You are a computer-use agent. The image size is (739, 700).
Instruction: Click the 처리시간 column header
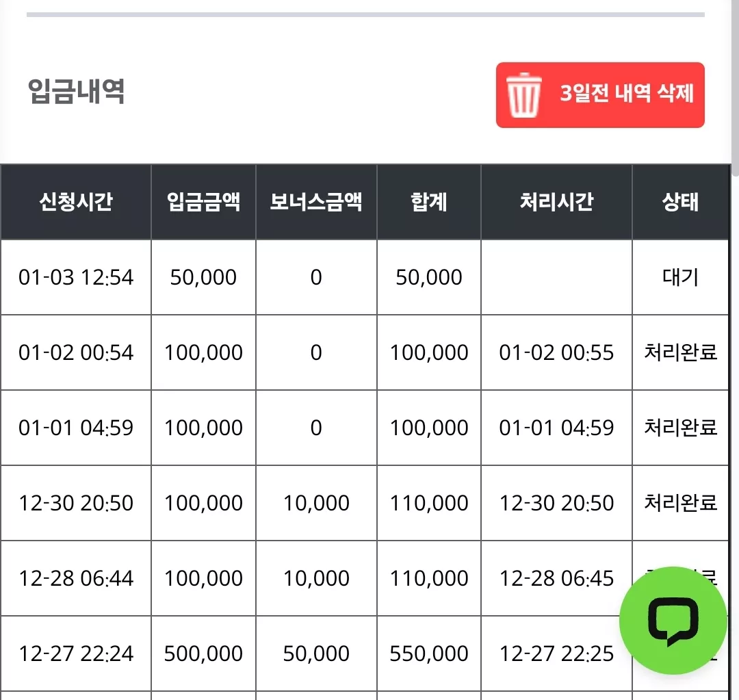pos(556,202)
